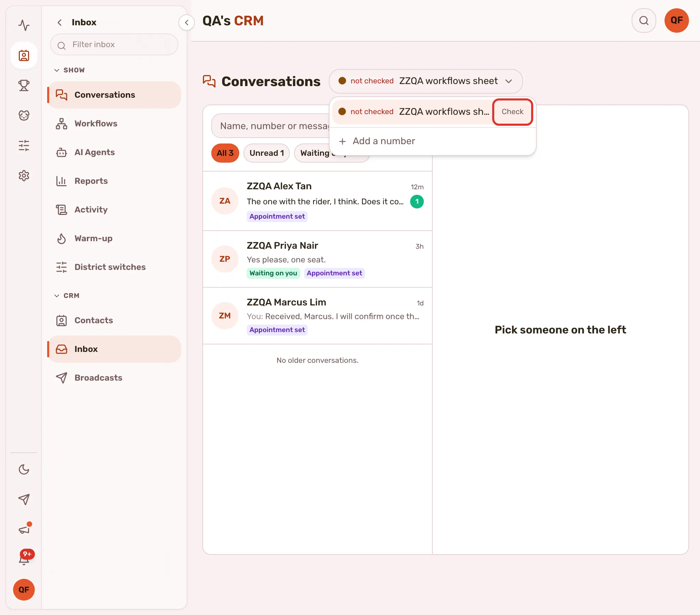Click Add a number in the dropdown

(x=432, y=141)
